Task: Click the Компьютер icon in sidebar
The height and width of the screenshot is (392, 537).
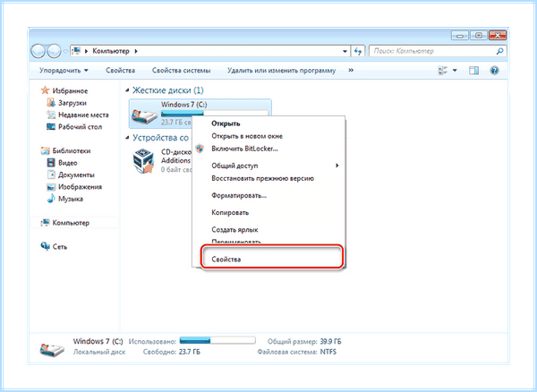Action: (x=45, y=223)
